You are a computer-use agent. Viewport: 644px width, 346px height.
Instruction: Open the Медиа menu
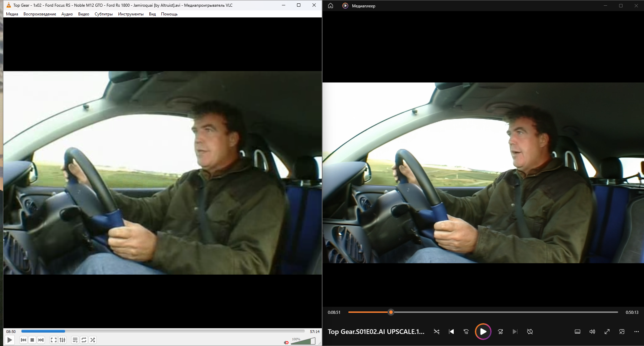pos(12,14)
